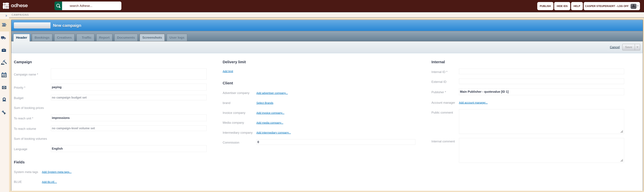Click the Publish button in top bar
The width and height of the screenshot is (644, 192).
545,6
